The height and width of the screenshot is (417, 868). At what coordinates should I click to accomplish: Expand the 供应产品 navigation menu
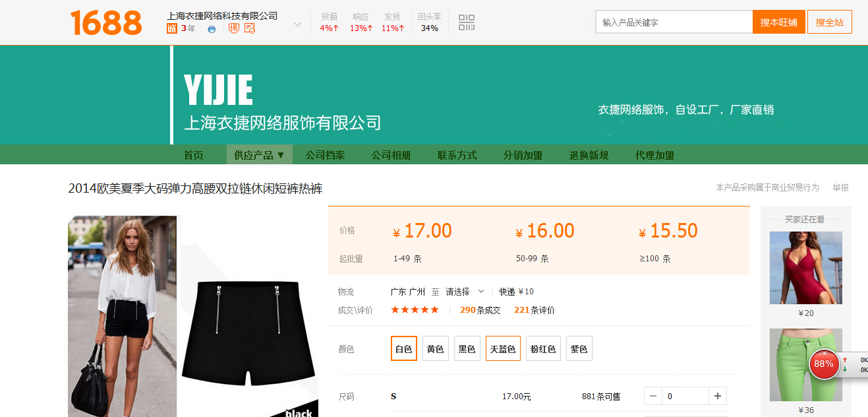pyautogui.click(x=259, y=155)
